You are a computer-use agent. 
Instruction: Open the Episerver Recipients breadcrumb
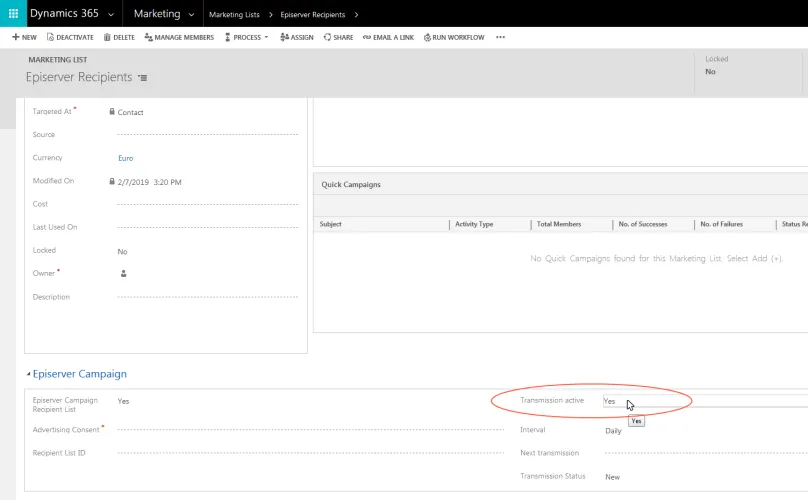click(313, 14)
